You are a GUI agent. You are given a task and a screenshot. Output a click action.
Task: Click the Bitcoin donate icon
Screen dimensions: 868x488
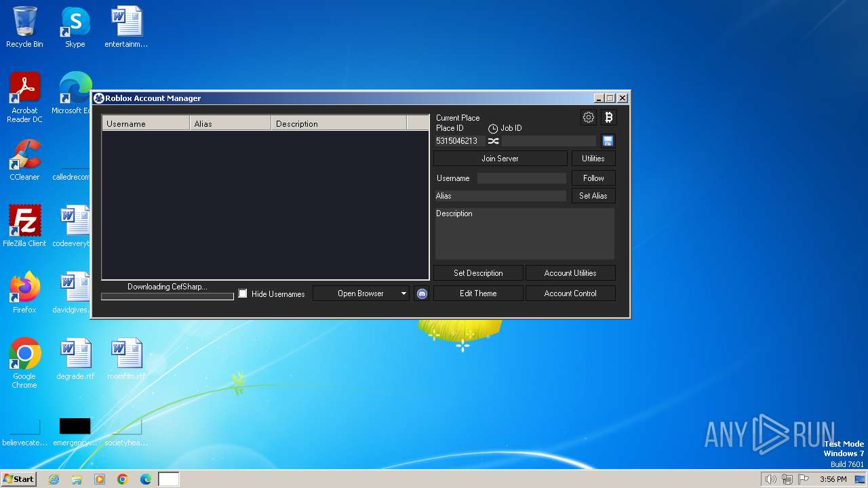[608, 117]
